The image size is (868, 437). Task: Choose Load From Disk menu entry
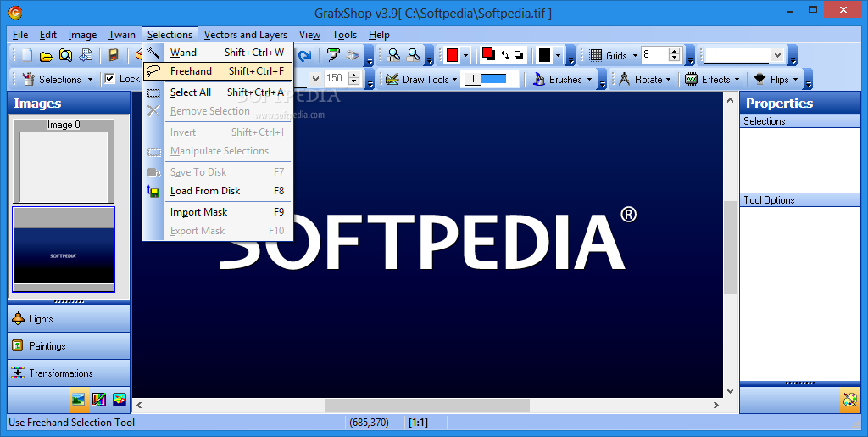point(218,191)
